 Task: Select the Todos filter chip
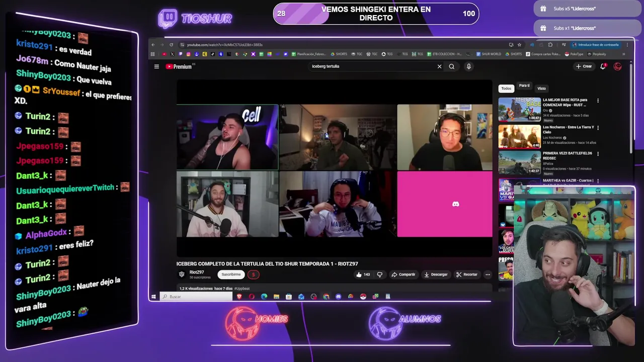pos(506,88)
